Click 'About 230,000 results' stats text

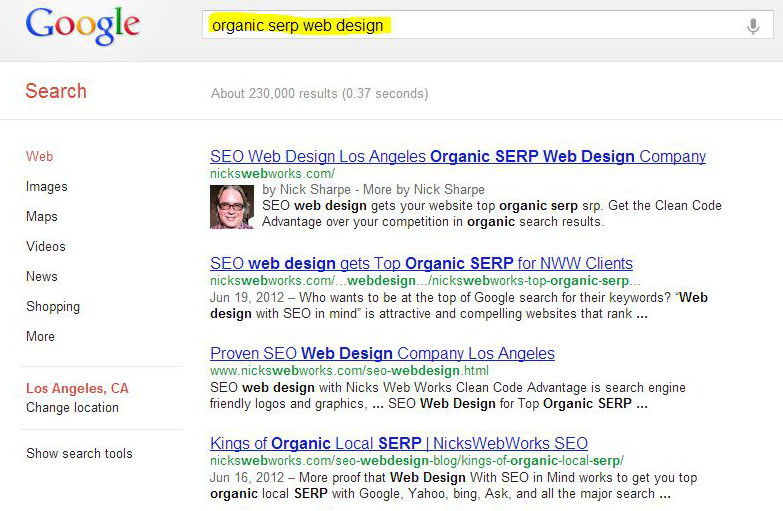pyautogui.click(x=320, y=93)
